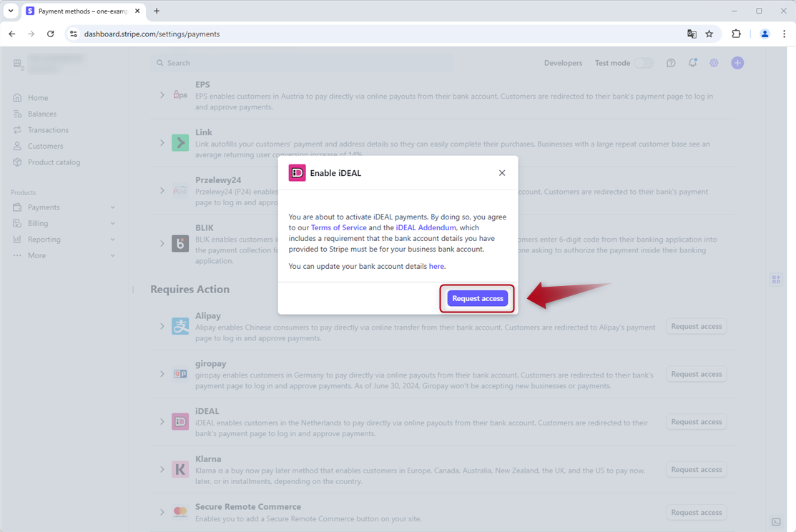Open the Chrome profile avatar
Image resolution: width=796 pixels, height=532 pixels.
pyautogui.click(x=765, y=34)
